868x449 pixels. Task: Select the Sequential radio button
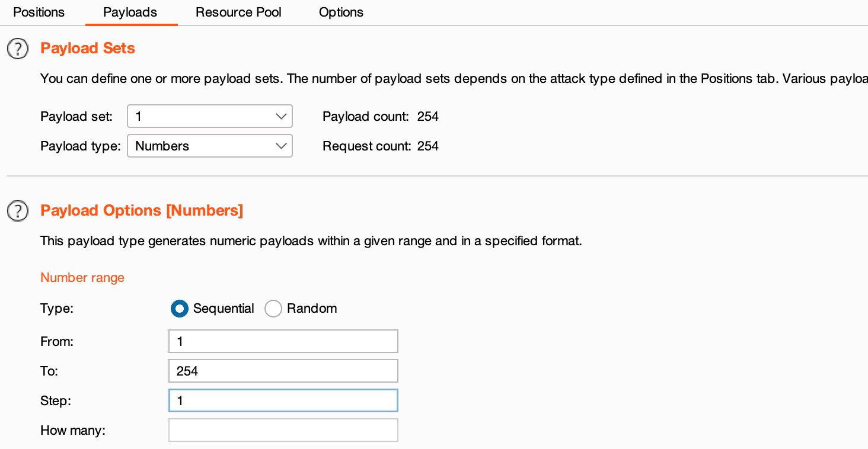coord(179,309)
